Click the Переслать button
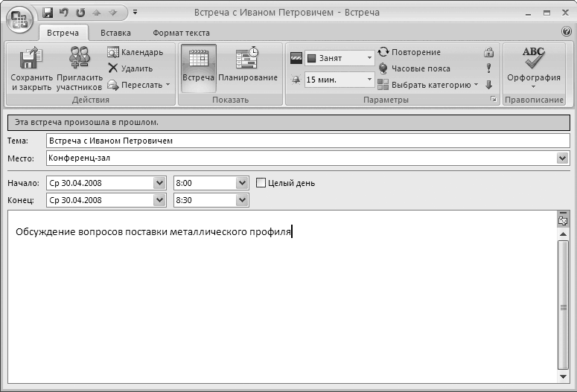 [139, 85]
